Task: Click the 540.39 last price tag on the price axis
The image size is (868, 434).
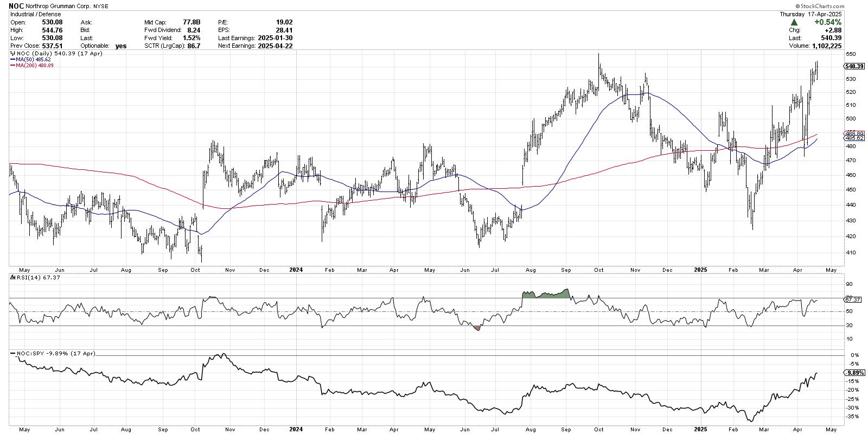Action: pos(854,66)
